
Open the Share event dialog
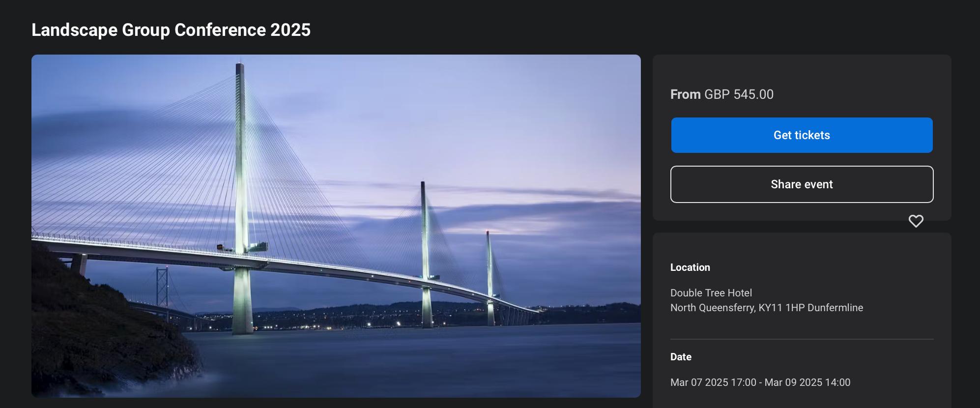tap(802, 184)
